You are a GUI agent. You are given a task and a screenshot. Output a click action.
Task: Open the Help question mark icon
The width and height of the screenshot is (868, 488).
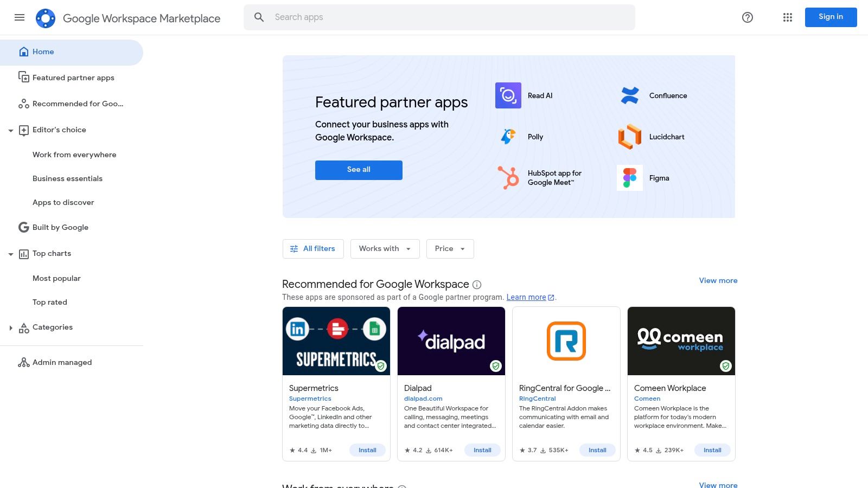click(x=748, y=17)
